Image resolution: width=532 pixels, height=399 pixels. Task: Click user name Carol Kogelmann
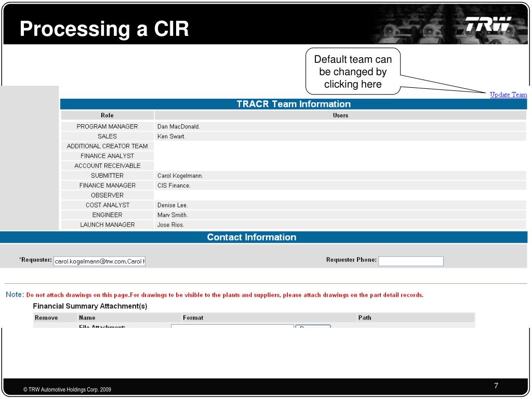tap(180, 176)
